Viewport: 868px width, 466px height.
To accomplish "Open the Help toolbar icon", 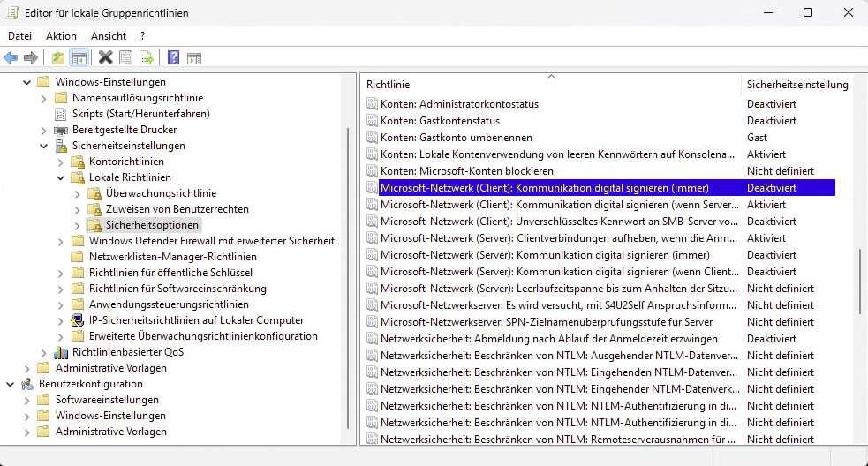I will click(173, 57).
